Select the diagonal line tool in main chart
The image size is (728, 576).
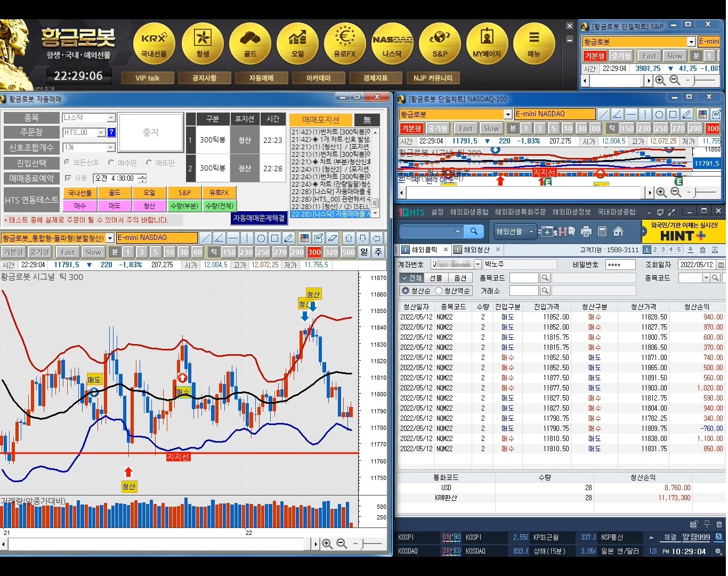pos(205,238)
